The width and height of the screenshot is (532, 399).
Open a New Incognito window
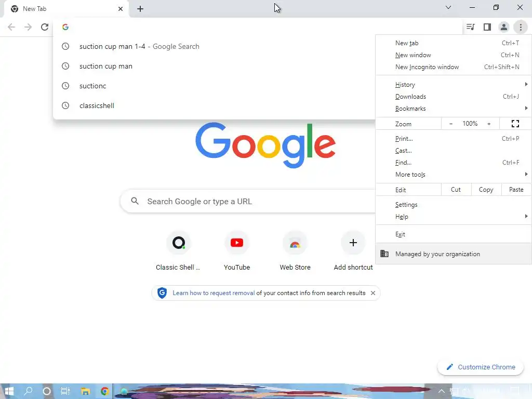click(454, 67)
